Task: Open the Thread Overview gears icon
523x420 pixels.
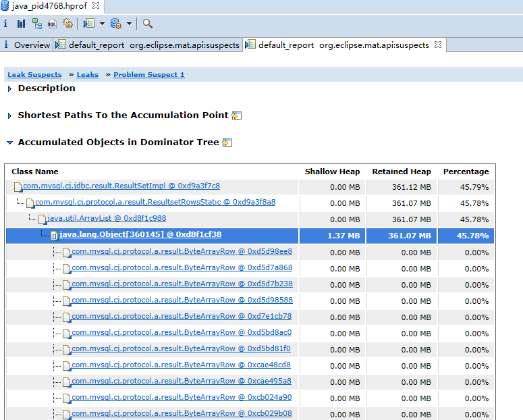Action: pyautogui.click(x=67, y=24)
